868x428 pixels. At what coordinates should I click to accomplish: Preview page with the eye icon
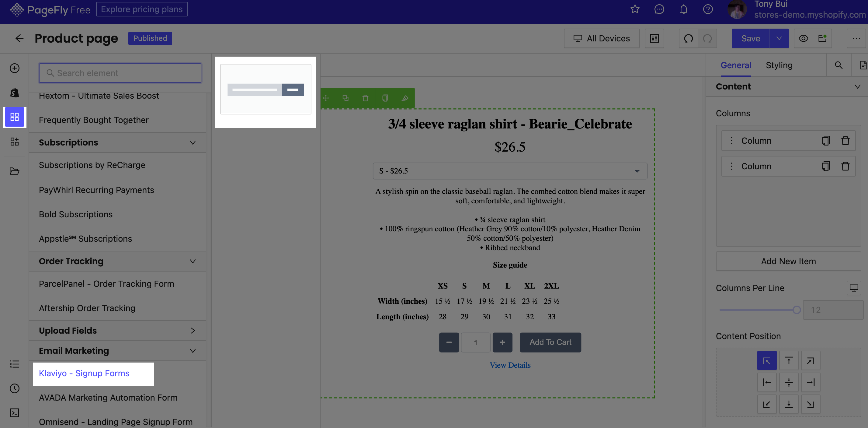click(803, 38)
